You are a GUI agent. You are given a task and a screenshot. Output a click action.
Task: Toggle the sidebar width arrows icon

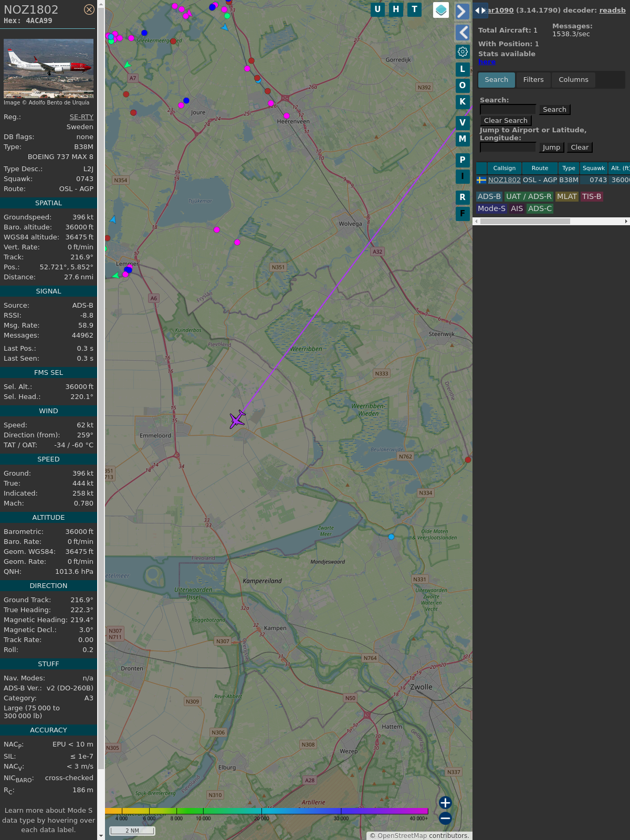(480, 10)
